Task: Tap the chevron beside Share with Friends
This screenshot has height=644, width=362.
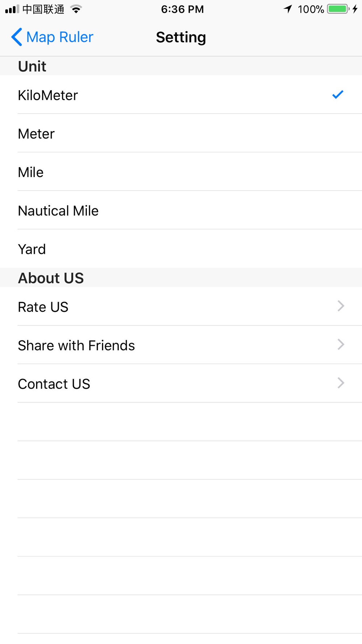Action: 341,344
